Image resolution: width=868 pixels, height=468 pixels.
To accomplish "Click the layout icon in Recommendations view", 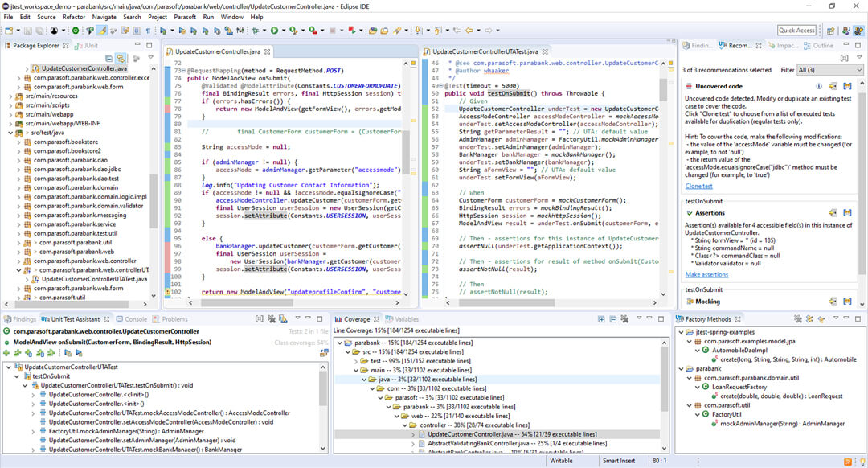I will [x=844, y=58].
